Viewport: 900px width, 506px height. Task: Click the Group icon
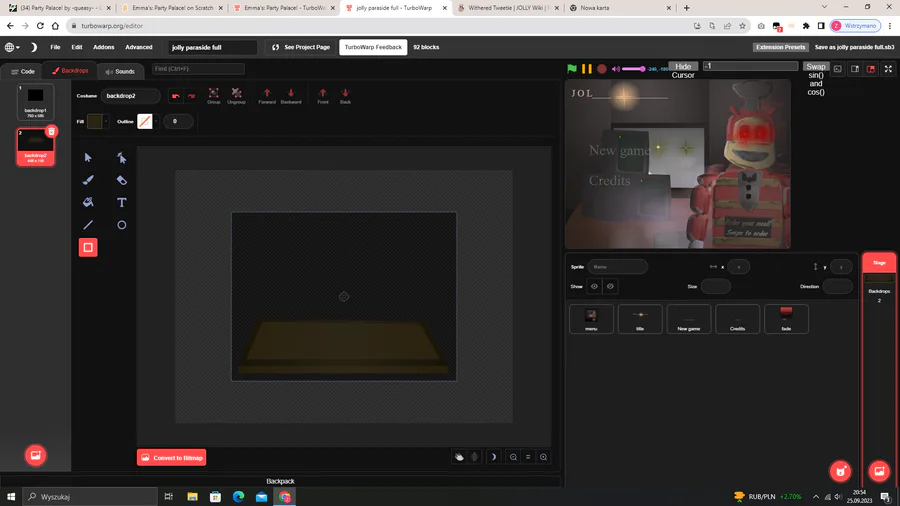214,96
